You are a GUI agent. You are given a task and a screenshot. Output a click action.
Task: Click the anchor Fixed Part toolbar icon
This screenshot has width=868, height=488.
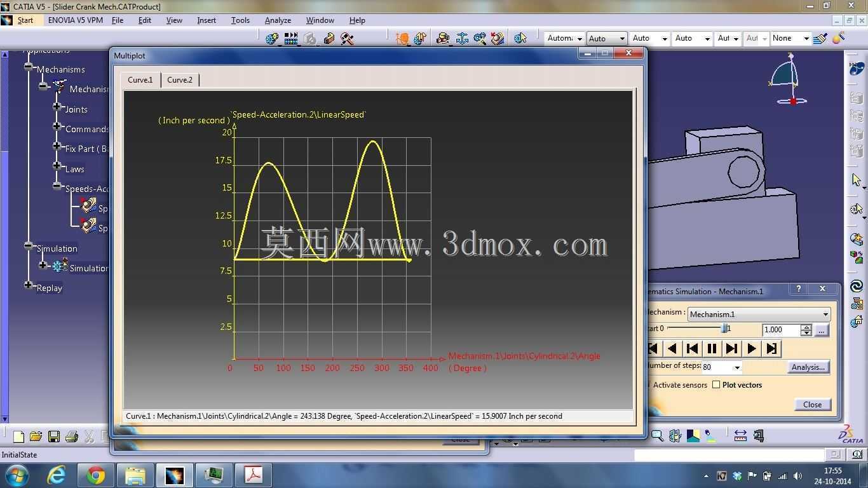[462, 39]
